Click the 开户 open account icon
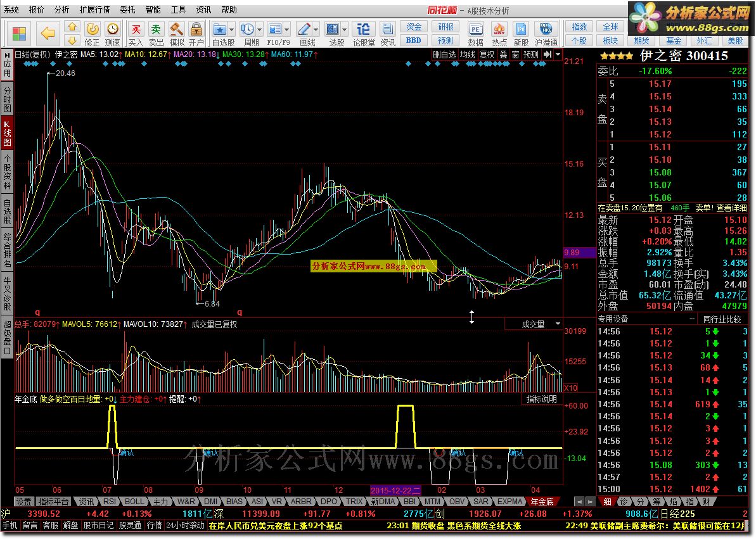Image resolution: width=756 pixels, height=539 pixels. [x=196, y=34]
